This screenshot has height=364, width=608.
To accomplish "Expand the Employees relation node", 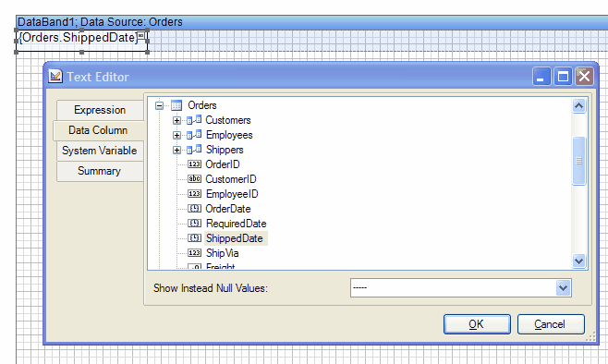I will [176, 135].
